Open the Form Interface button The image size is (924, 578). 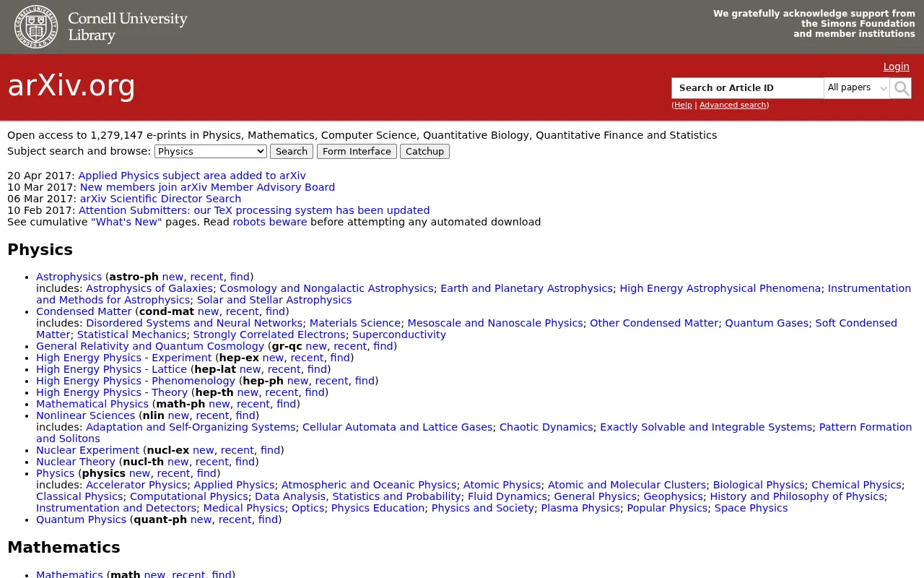pyautogui.click(x=357, y=151)
